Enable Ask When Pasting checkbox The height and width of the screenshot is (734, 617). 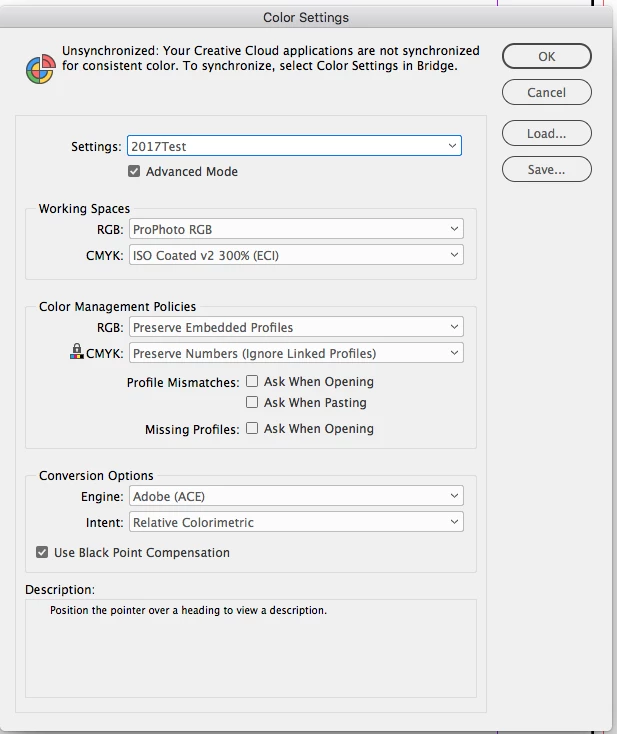(252, 402)
